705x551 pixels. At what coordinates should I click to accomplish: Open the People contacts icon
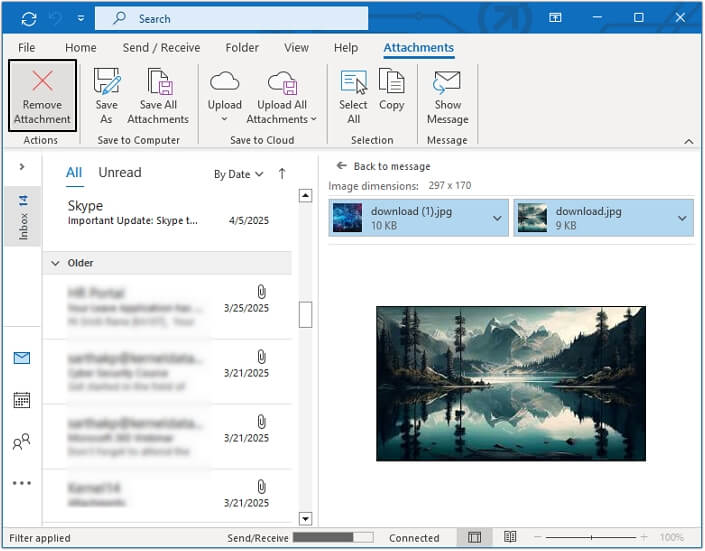[22, 442]
